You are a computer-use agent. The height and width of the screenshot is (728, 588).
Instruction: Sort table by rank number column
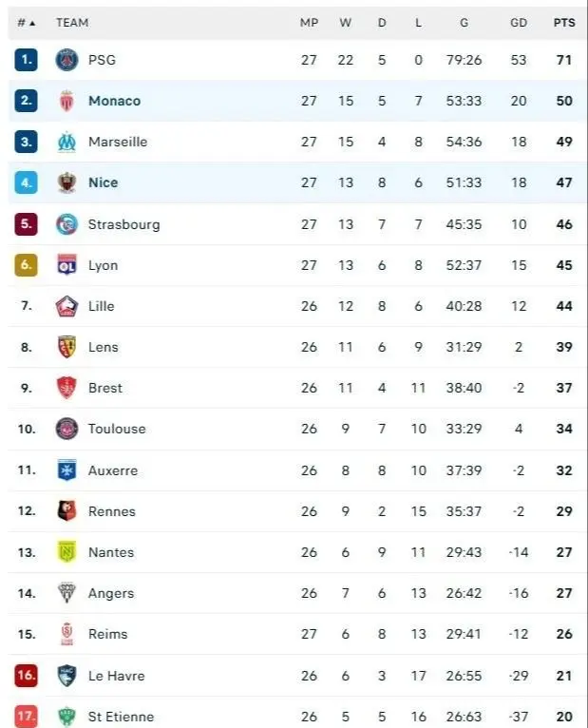26,23
